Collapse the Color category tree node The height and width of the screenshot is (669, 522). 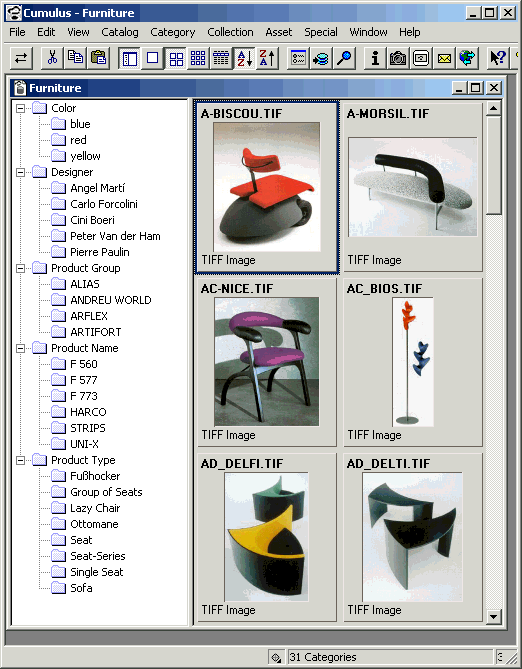coord(20,108)
